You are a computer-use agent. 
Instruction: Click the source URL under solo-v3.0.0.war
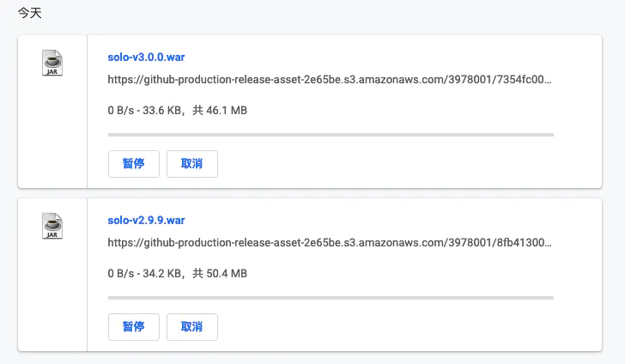[329, 80]
